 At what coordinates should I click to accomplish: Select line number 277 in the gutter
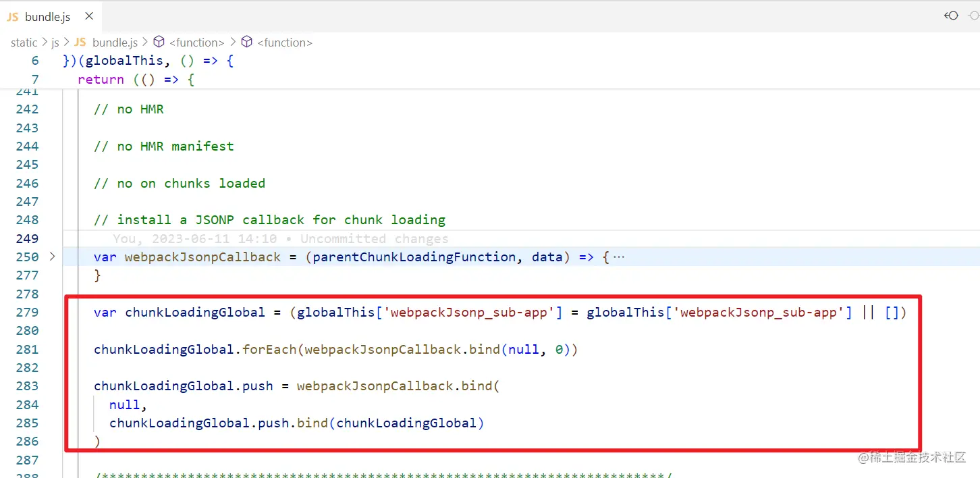pyautogui.click(x=27, y=275)
